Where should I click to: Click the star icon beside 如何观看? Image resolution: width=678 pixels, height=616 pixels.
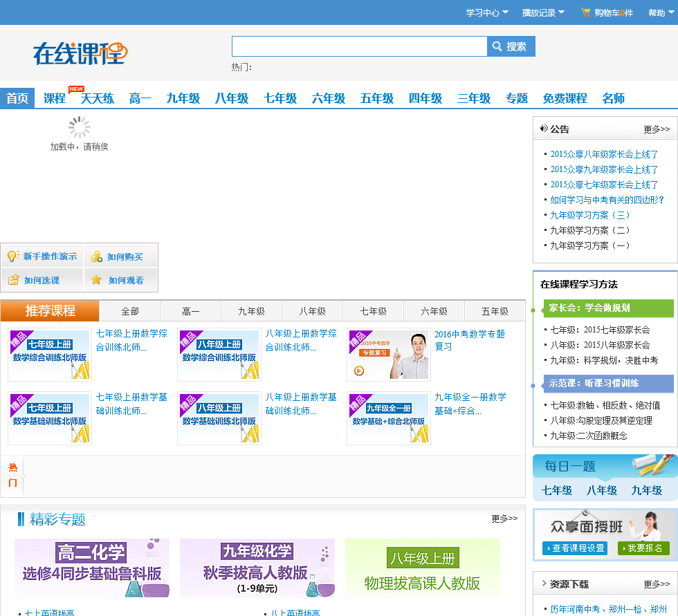(96, 280)
